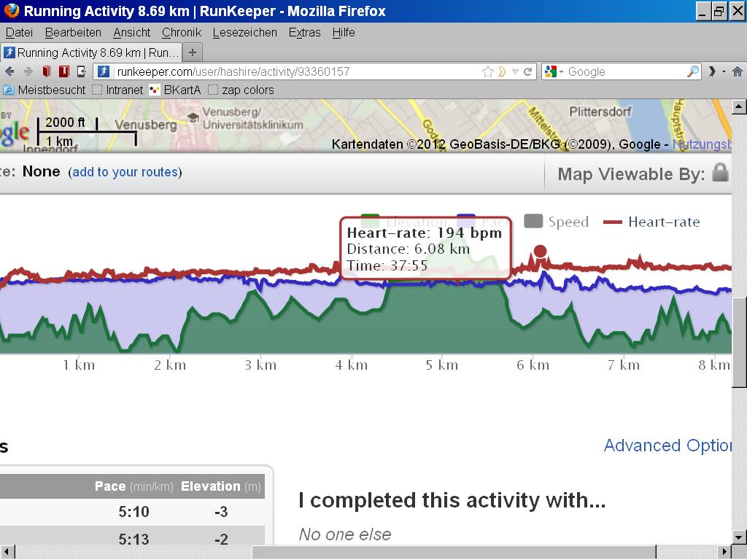Click the Meistbesucht bookmark item
The height and width of the screenshot is (560, 747).
44,90
